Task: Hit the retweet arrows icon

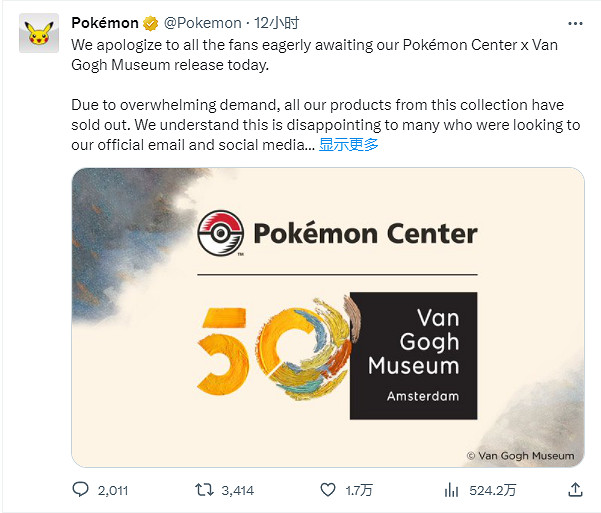Action: tap(203, 490)
